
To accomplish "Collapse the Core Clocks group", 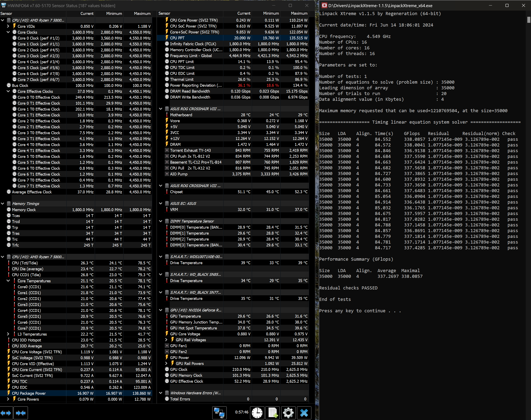I will [x=8, y=32].
